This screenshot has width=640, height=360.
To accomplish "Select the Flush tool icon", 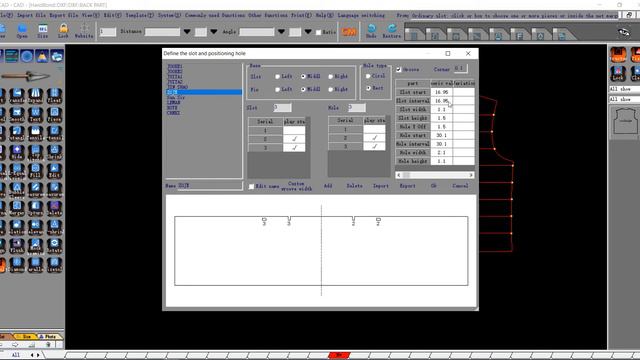I will [x=17, y=245].
